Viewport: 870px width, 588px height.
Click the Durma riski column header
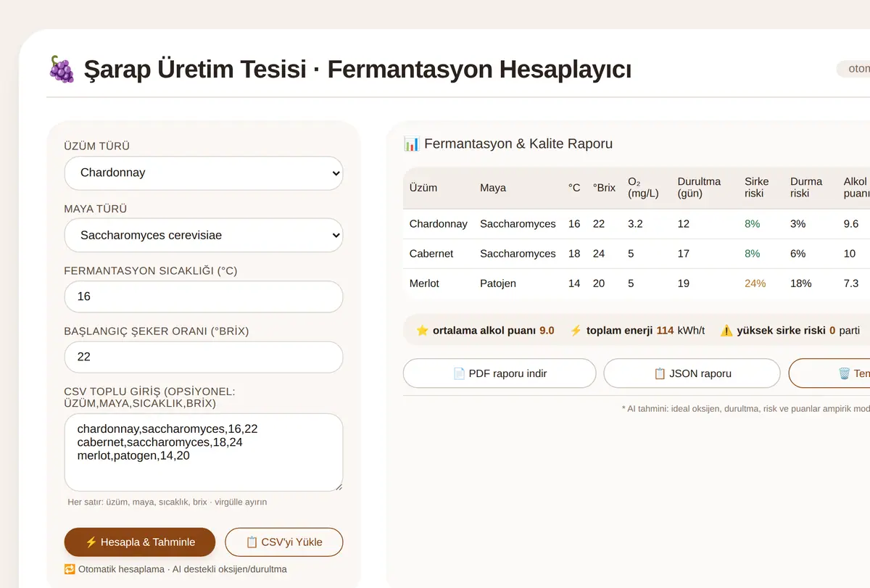[x=806, y=188]
